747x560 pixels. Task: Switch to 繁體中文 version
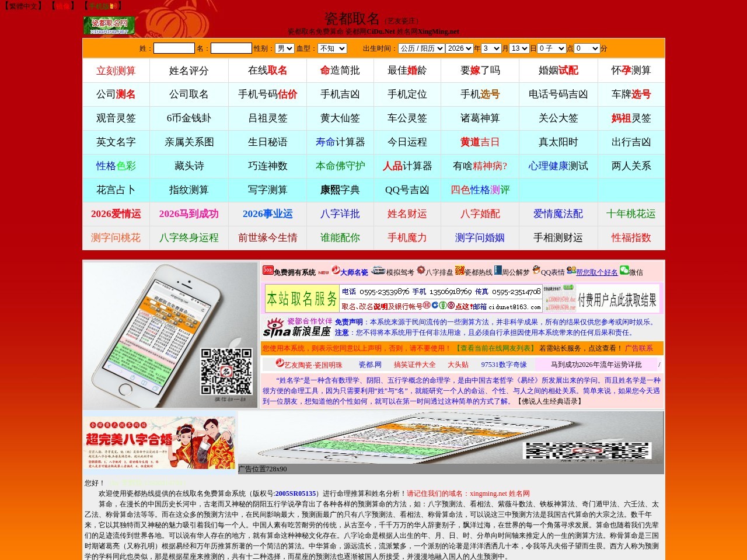22,5
